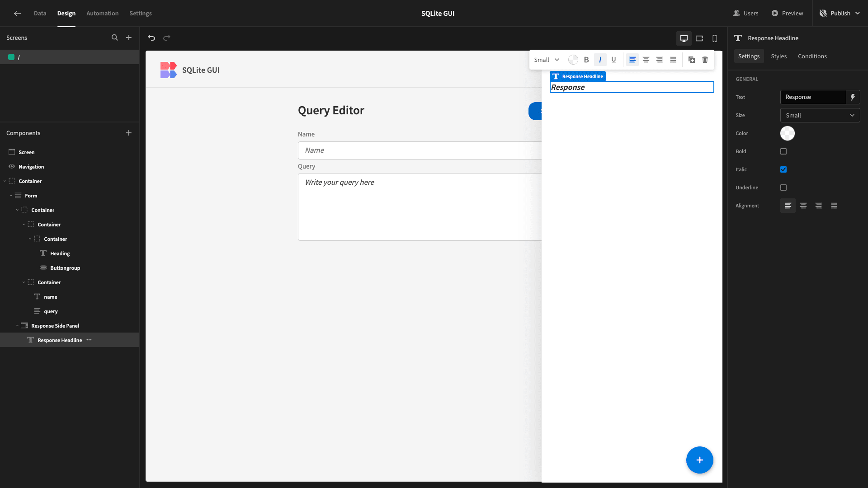
Task: Click the blue plus floating button
Action: [699, 460]
